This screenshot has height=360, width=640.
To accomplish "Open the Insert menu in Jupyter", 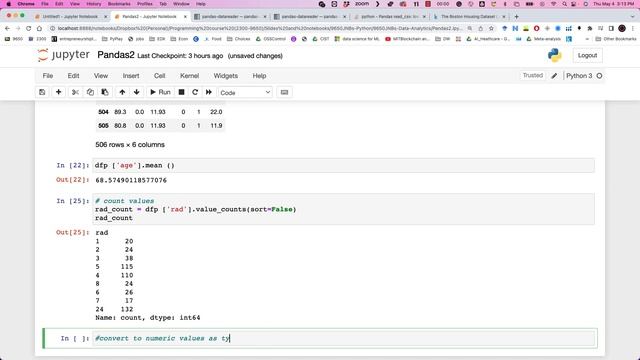I will [x=131, y=76].
